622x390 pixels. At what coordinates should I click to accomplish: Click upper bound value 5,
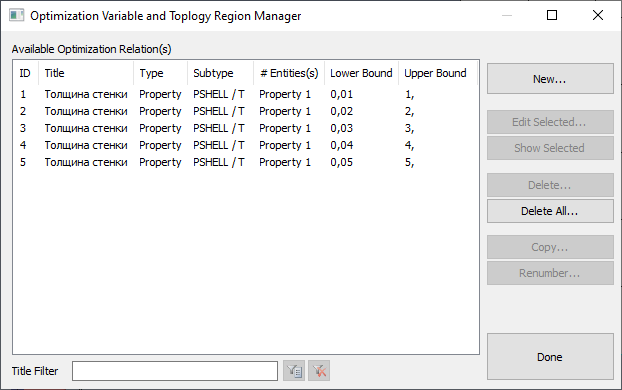tap(409, 163)
